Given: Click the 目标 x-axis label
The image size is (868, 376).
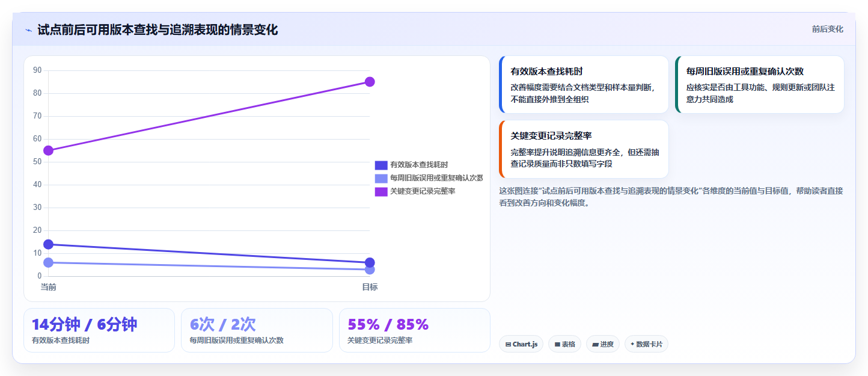Looking at the screenshot, I should click(x=370, y=287).
